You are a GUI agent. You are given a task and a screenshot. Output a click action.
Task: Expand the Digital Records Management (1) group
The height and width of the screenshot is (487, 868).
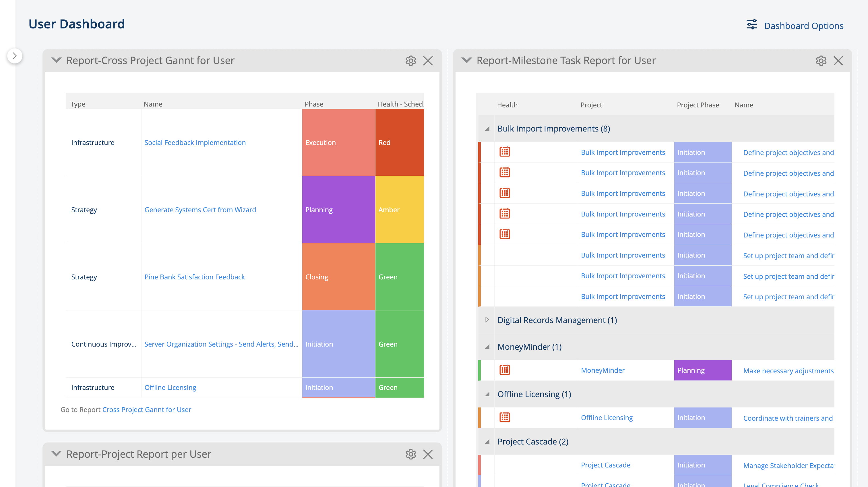[487, 320]
